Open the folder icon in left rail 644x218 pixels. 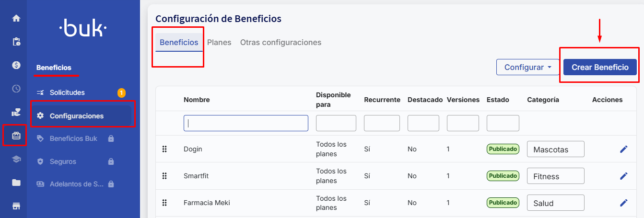[x=16, y=183]
